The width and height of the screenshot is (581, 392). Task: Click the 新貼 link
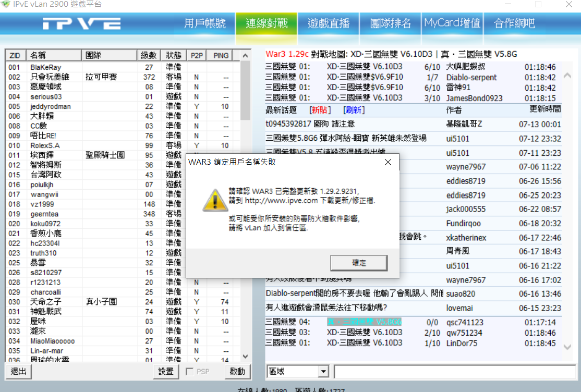click(x=320, y=110)
